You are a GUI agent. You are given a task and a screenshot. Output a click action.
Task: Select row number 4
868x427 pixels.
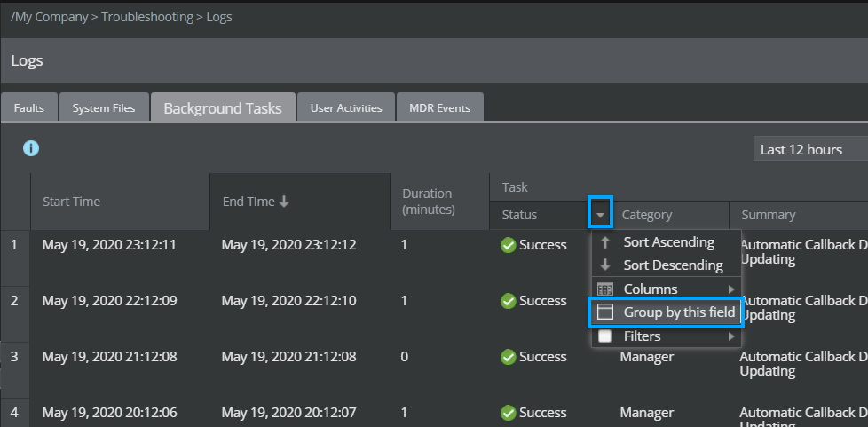point(15,413)
